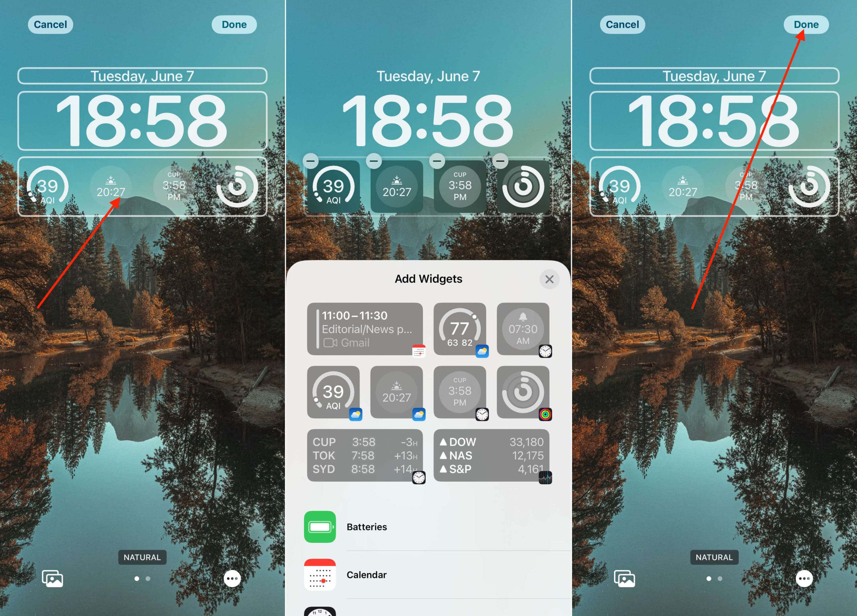This screenshot has width=857, height=616.
Task: Click the Batteries widget icon
Action: tap(320, 526)
